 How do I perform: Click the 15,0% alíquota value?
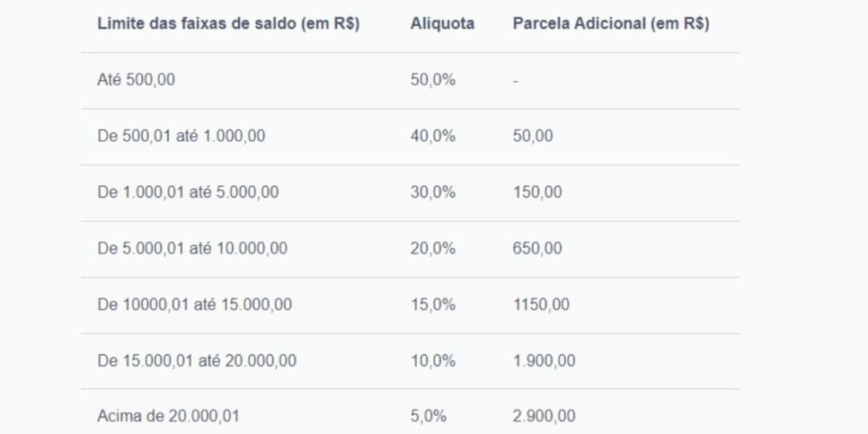coord(433,305)
